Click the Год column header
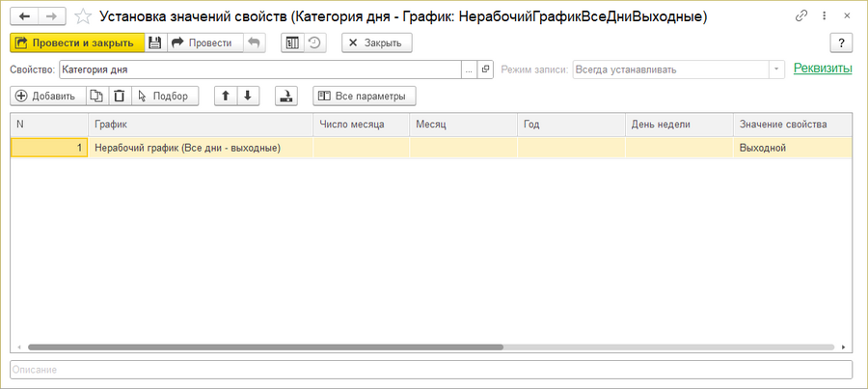This screenshot has height=389, width=868. tap(571, 125)
